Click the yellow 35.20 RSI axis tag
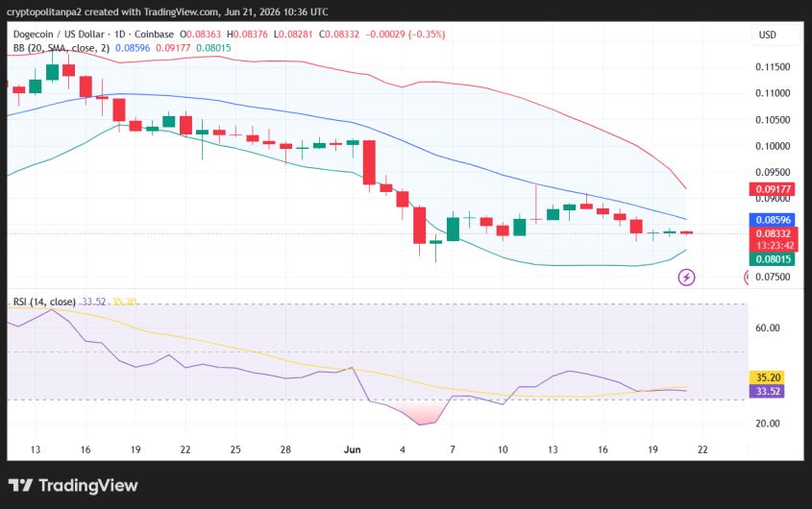812x509 pixels. click(x=767, y=377)
